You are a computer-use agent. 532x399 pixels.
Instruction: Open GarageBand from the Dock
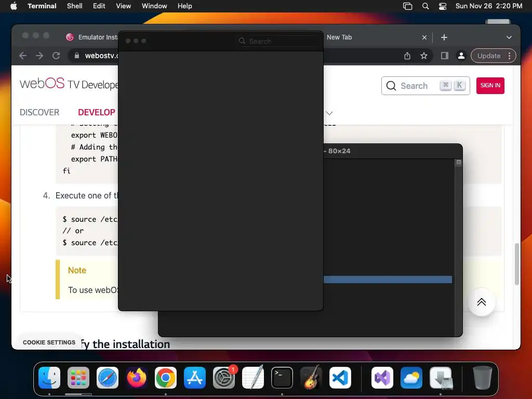[311, 378]
